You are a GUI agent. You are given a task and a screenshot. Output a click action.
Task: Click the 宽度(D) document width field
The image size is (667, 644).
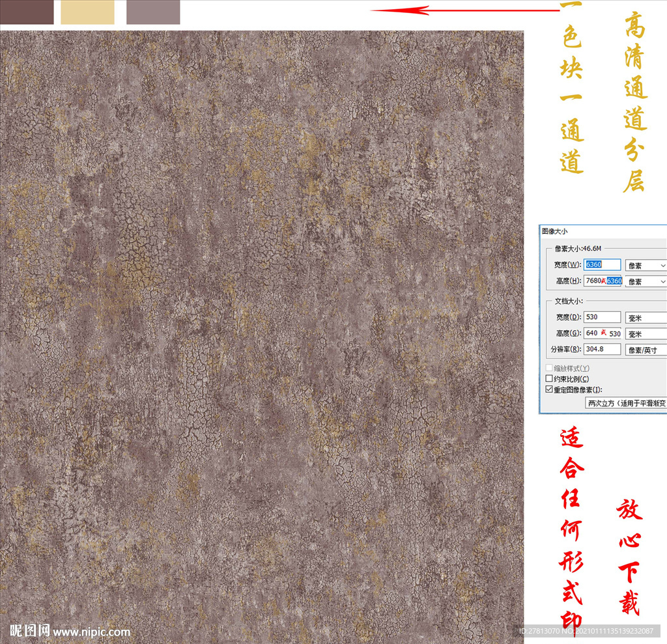(x=602, y=317)
